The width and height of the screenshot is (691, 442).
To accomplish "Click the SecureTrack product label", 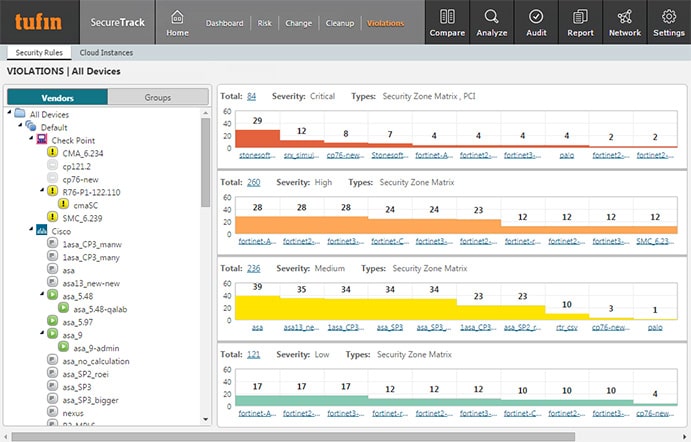I will 117,22.
